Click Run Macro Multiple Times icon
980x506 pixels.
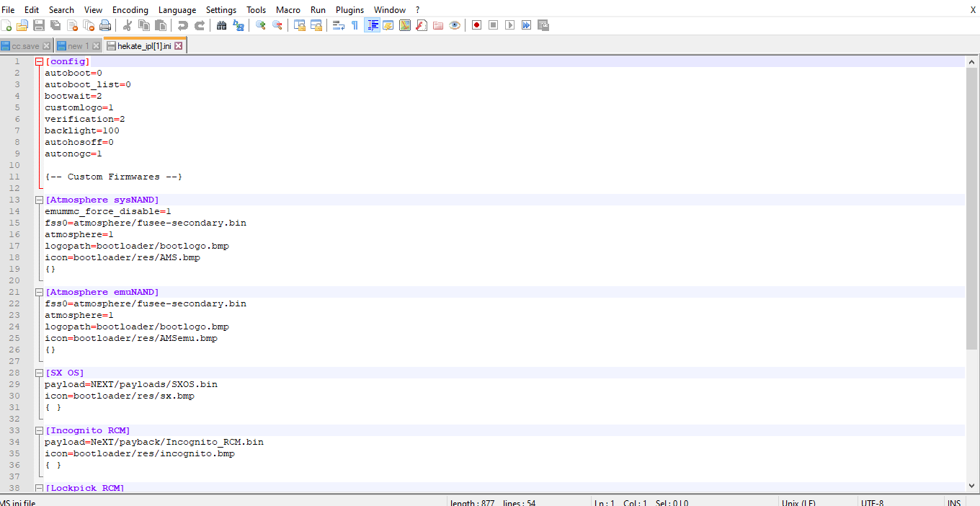pos(527,25)
